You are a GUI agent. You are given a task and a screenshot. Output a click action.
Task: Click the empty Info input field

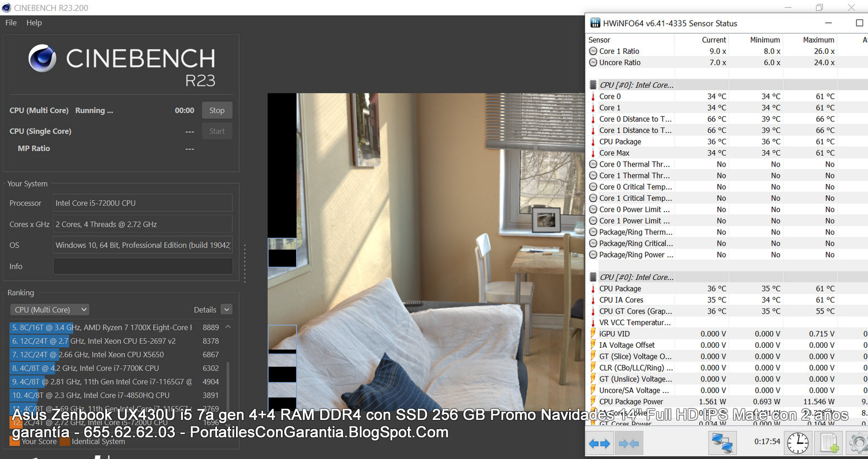(x=143, y=266)
